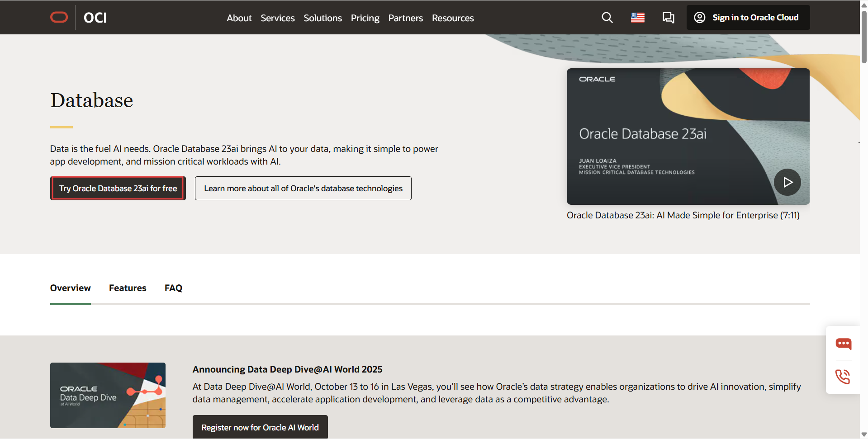Image resolution: width=868 pixels, height=439 pixels.
Task: Select the US flag country selector
Action: click(x=638, y=18)
